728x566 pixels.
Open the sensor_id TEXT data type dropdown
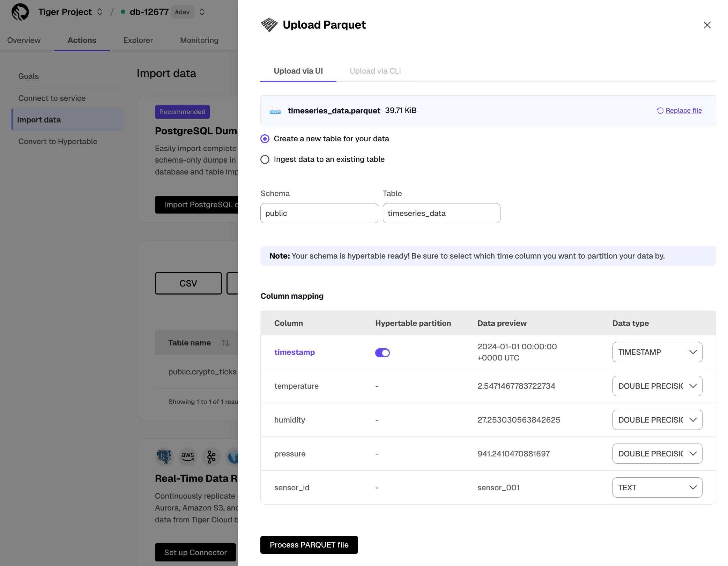[657, 487]
